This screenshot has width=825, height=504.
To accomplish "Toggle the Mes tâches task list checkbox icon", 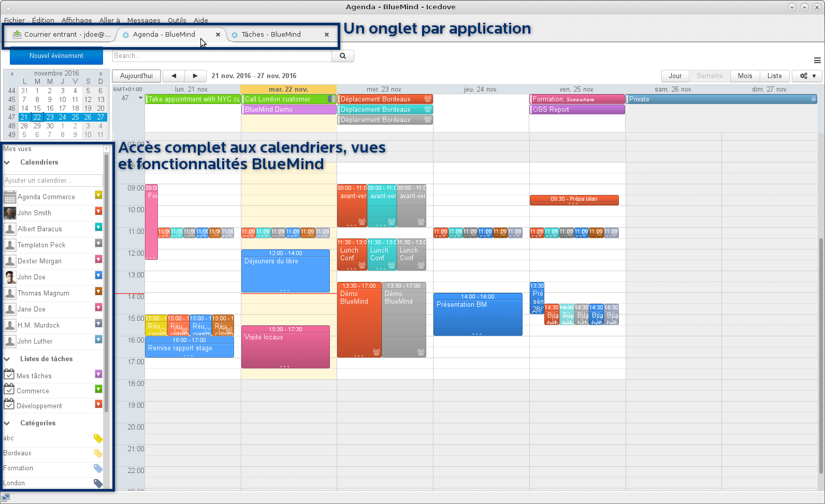I will [9, 375].
